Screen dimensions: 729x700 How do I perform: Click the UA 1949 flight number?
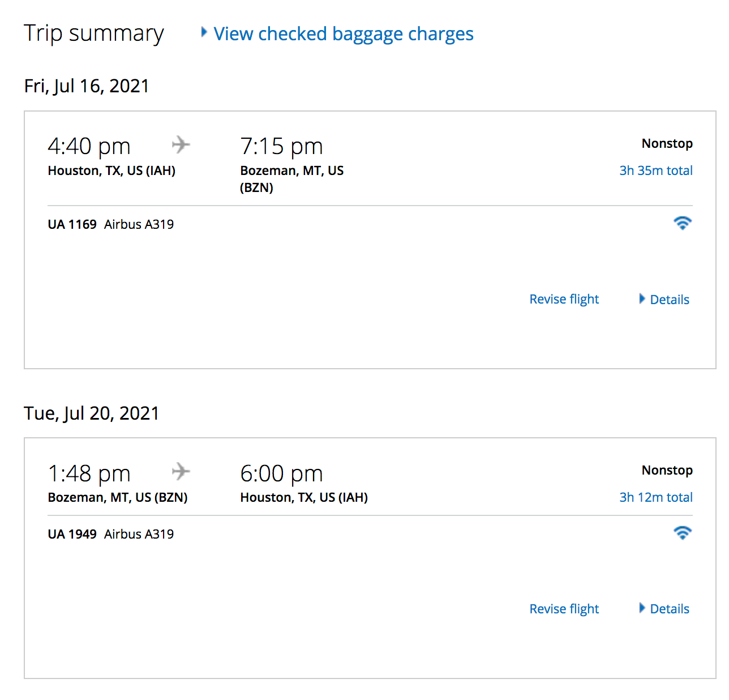(x=72, y=534)
